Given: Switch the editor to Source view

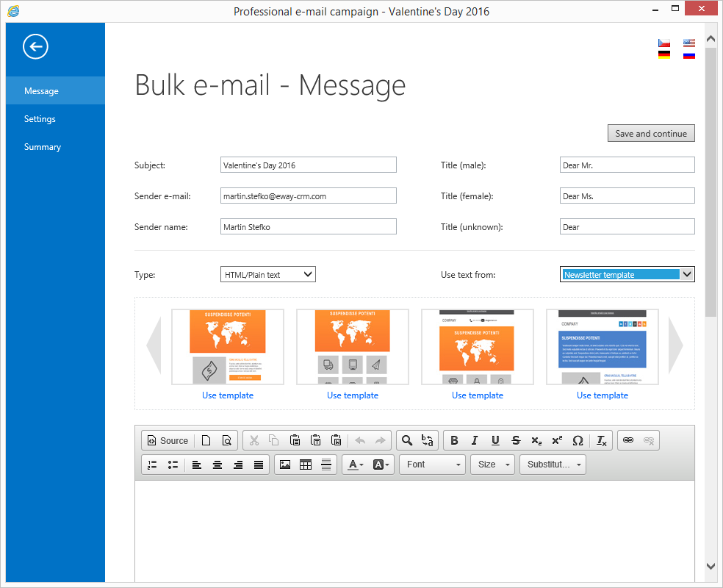Looking at the screenshot, I should tap(167, 440).
